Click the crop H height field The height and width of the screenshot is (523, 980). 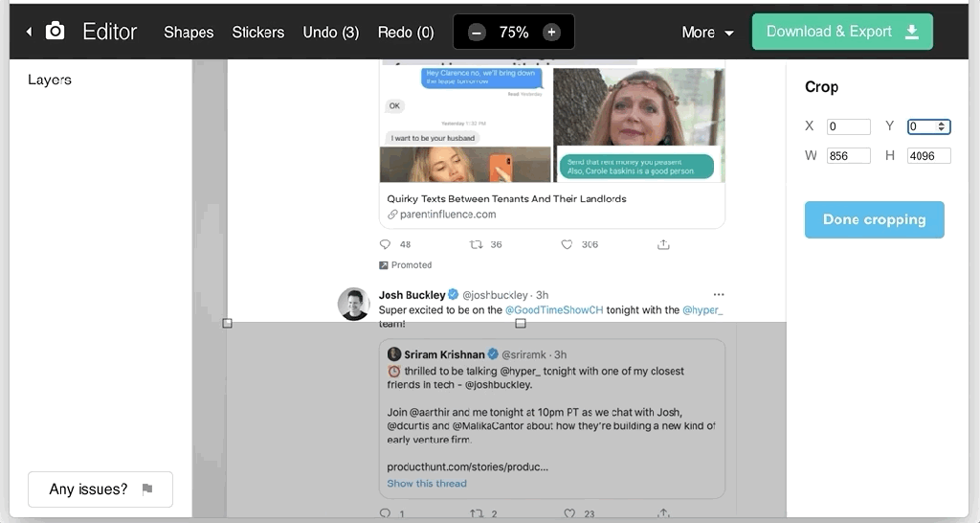point(927,155)
